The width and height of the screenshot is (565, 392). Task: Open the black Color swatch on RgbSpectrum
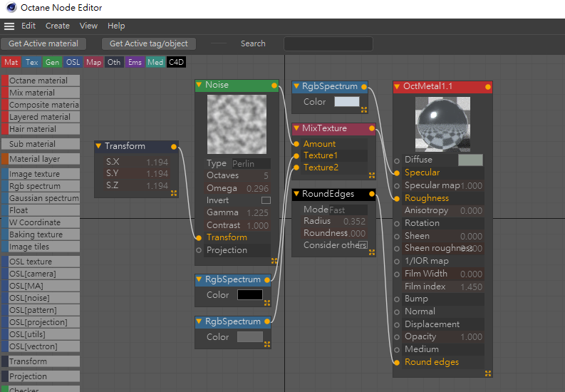(x=249, y=295)
